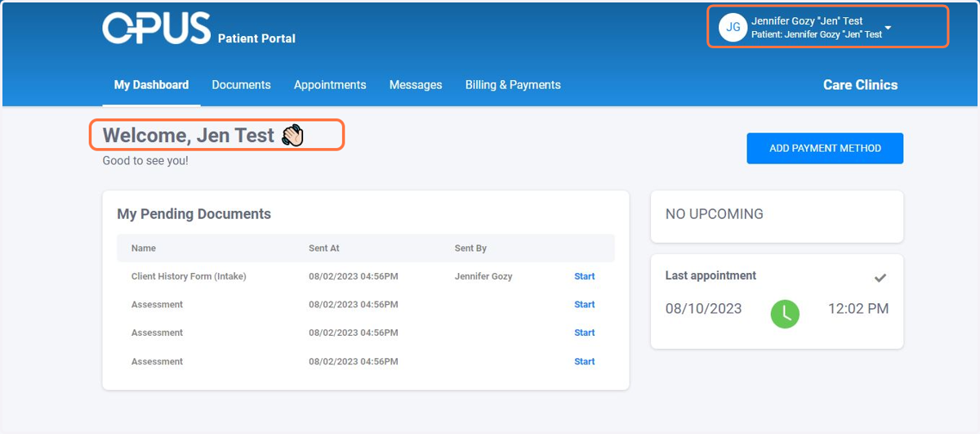Open the My Dashboard tab

click(x=151, y=85)
